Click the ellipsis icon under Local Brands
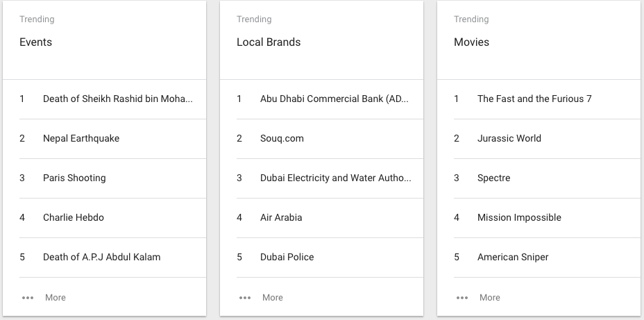Image resolution: width=644 pixels, height=320 pixels. pos(245,298)
